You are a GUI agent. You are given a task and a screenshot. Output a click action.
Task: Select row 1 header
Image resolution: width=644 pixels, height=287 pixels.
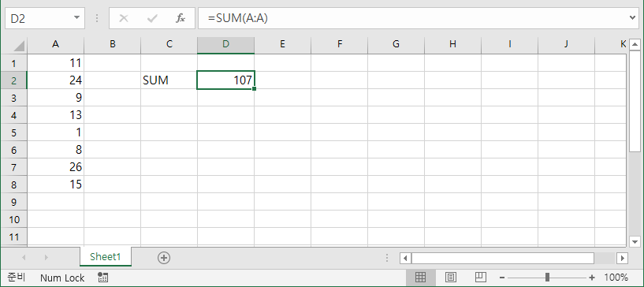pyautogui.click(x=13, y=63)
